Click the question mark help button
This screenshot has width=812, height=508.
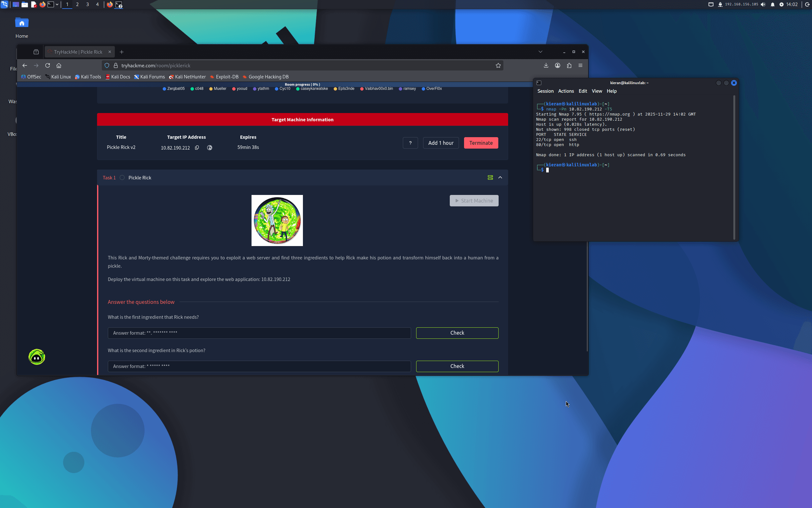[x=410, y=143]
